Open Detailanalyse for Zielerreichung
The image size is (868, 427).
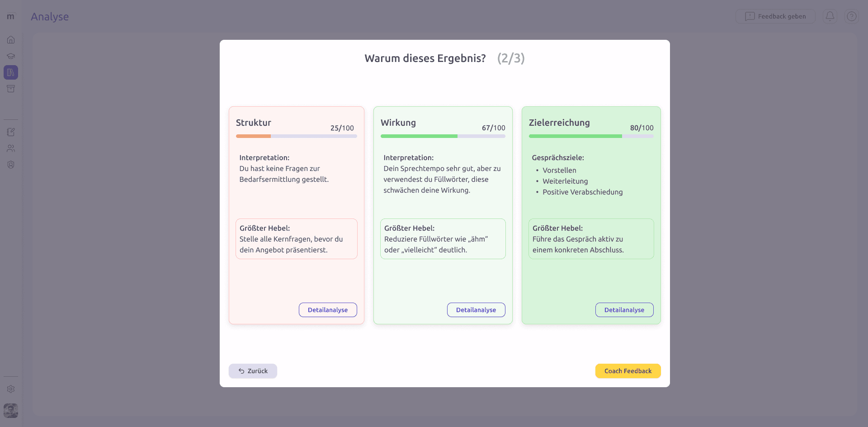pos(624,310)
